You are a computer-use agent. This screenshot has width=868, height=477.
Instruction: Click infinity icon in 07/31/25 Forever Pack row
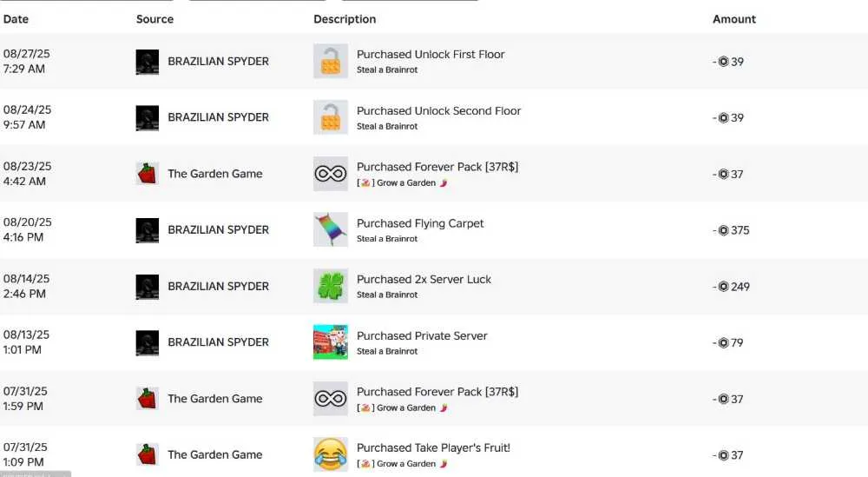point(331,398)
